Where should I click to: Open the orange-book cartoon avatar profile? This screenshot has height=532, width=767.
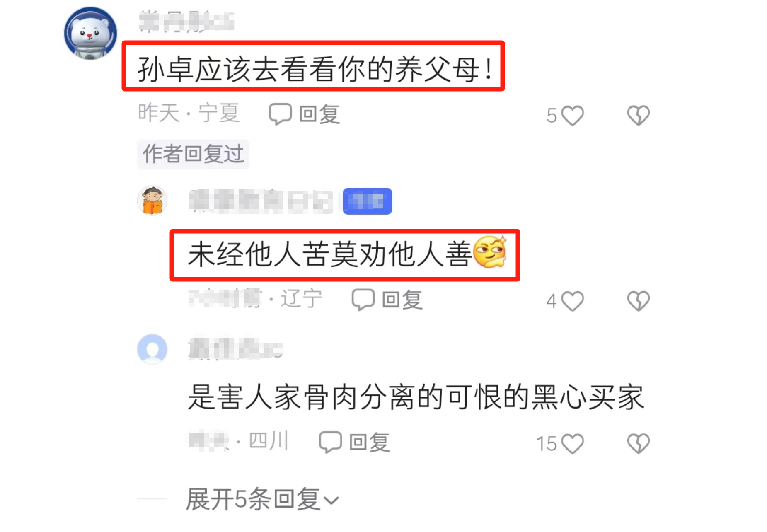[152, 201]
